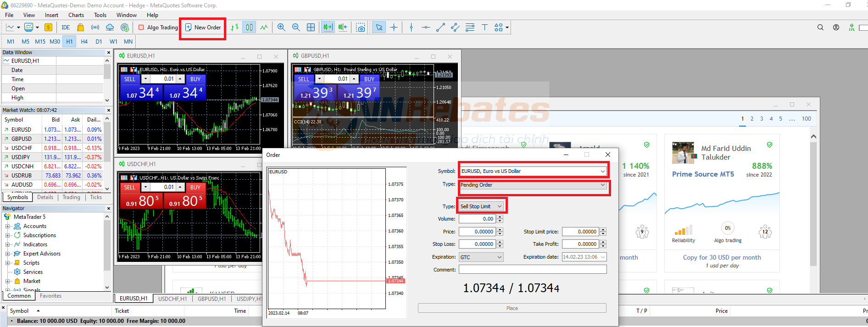This screenshot has height=327, width=868.
Task: Click the Navigator panel vertical scrollbar
Action: 107,252
